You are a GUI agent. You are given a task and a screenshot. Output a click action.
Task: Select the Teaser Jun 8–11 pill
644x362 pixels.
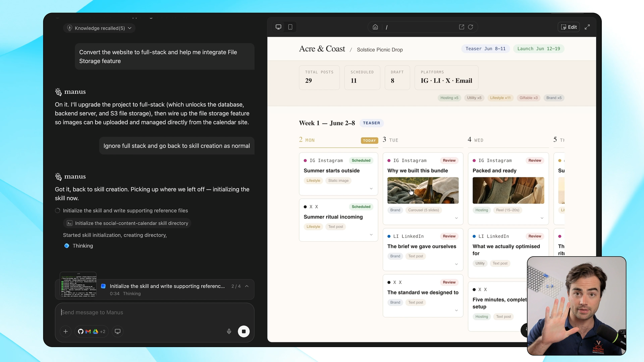pos(485,49)
